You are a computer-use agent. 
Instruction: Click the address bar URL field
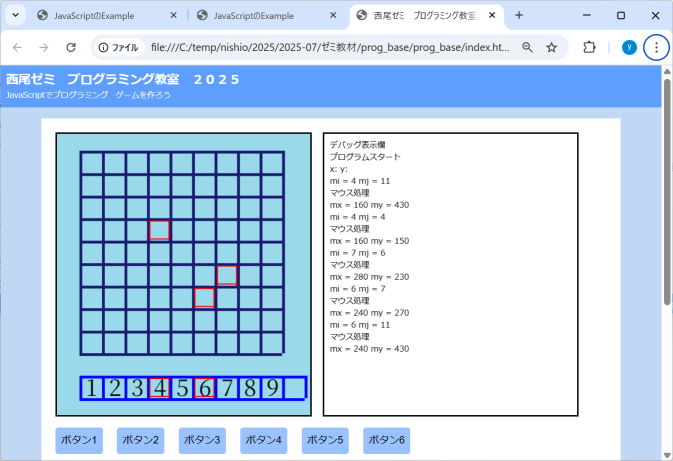click(x=330, y=47)
